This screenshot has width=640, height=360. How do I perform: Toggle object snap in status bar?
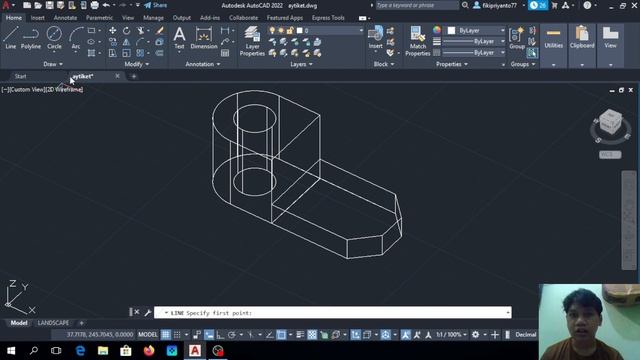(x=281, y=335)
